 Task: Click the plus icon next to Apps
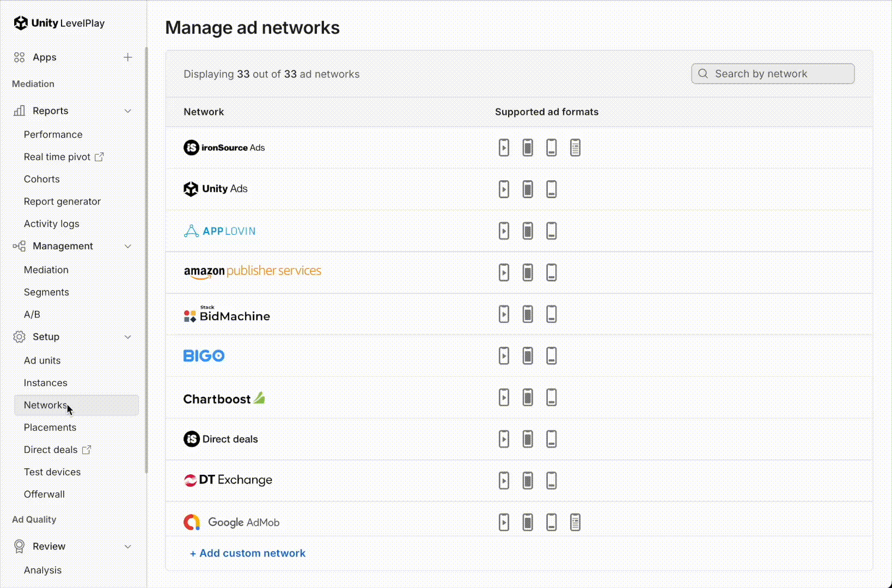[x=128, y=57]
